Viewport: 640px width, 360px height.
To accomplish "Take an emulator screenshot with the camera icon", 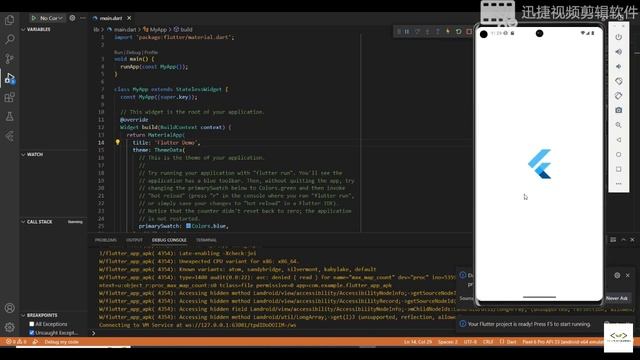I will pos(619,111).
